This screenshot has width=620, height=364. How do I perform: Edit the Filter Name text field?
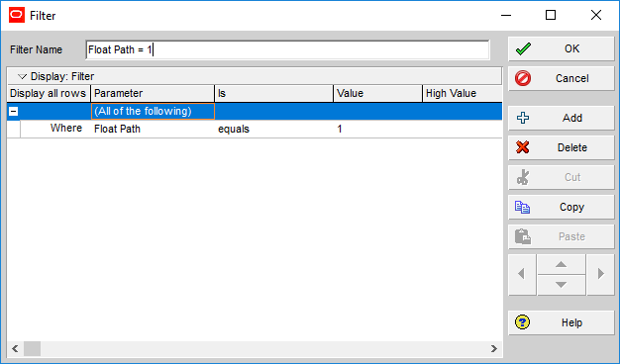(x=287, y=49)
